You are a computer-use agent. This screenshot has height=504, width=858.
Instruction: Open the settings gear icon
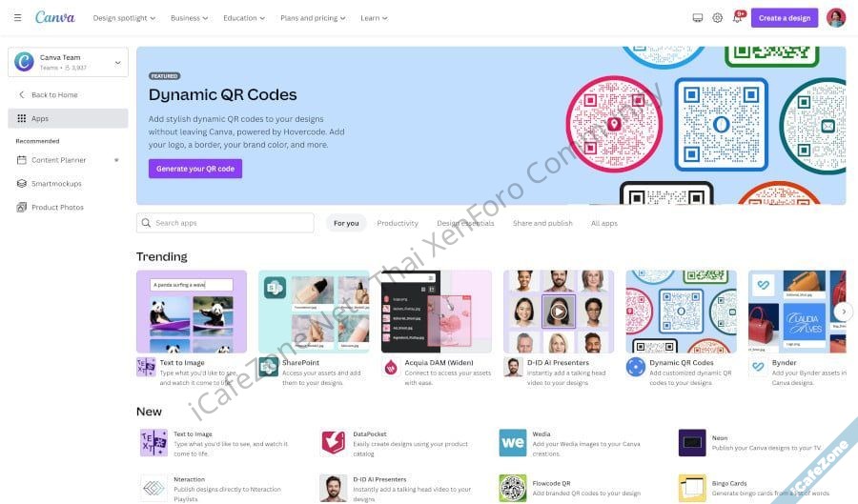click(717, 18)
